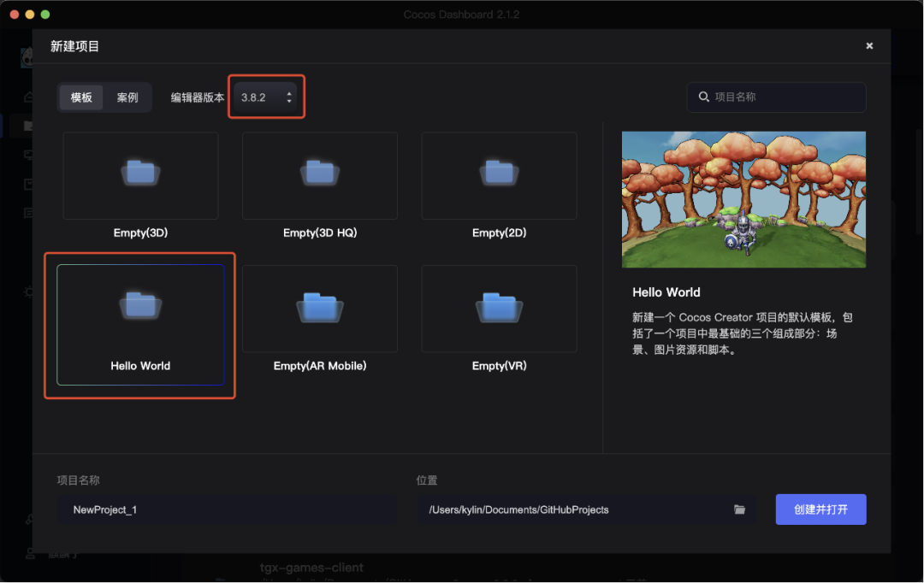The height and width of the screenshot is (583, 924).
Task: Select the Empty(3D) template
Action: tap(140, 185)
